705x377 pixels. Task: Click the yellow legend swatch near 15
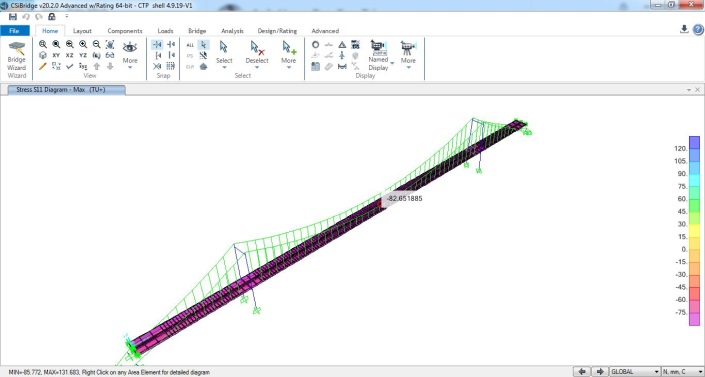click(x=694, y=231)
